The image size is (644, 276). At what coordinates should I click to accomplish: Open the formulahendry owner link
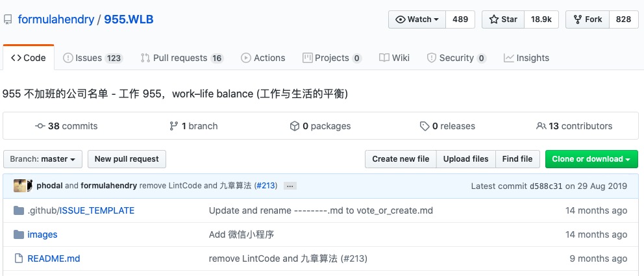[x=56, y=19]
